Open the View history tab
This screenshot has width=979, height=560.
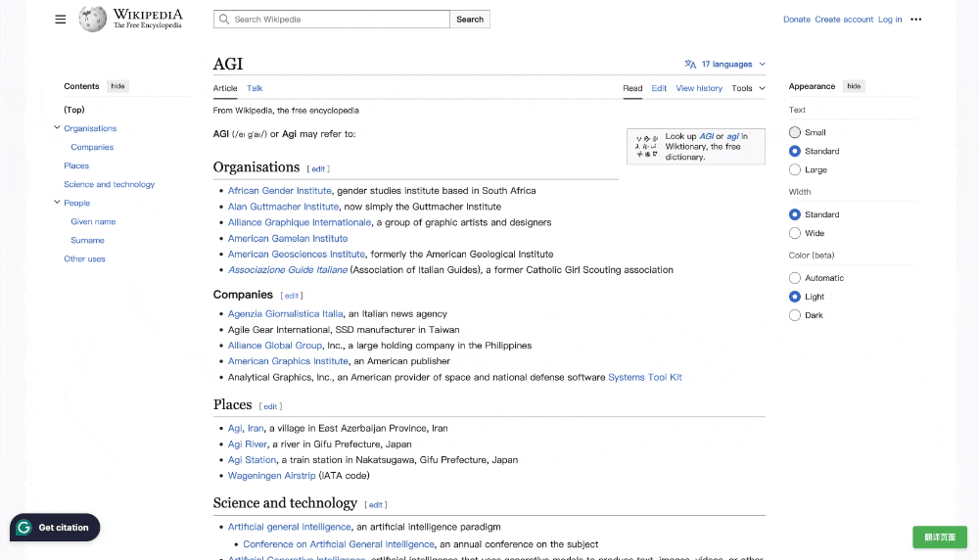click(699, 88)
